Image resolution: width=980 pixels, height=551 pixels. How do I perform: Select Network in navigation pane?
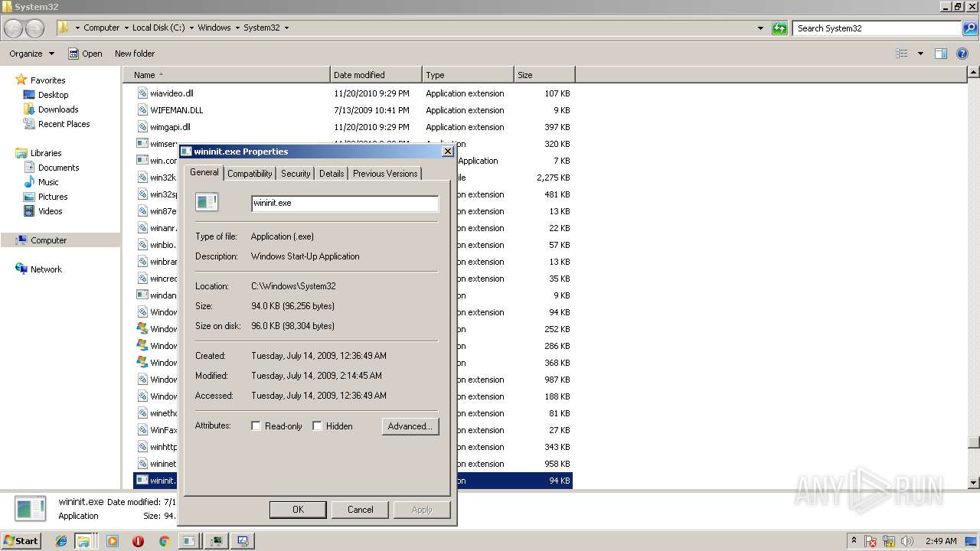click(39, 269)
